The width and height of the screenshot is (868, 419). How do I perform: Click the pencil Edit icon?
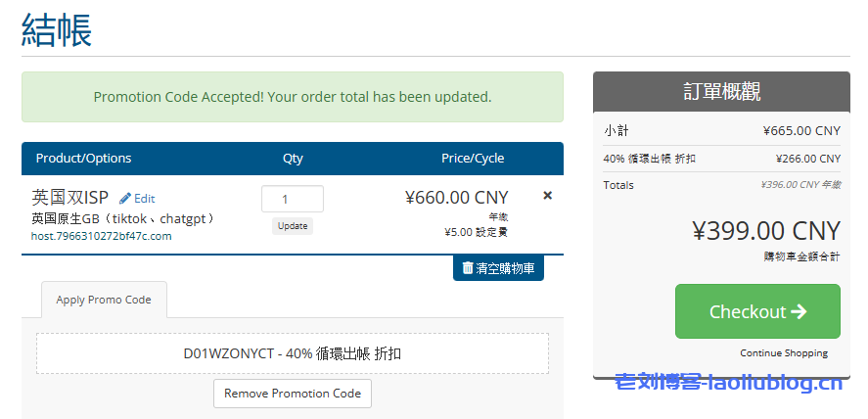coord(124,198)
